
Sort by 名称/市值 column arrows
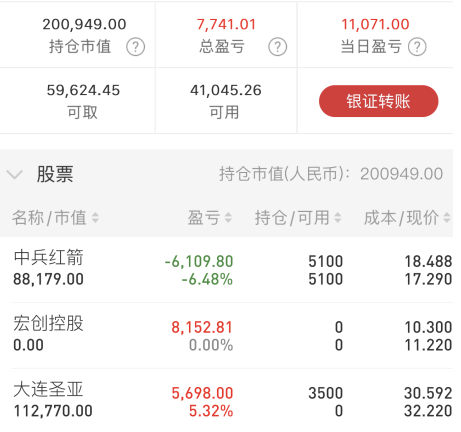pyautogui.click(x=95, y=218)
